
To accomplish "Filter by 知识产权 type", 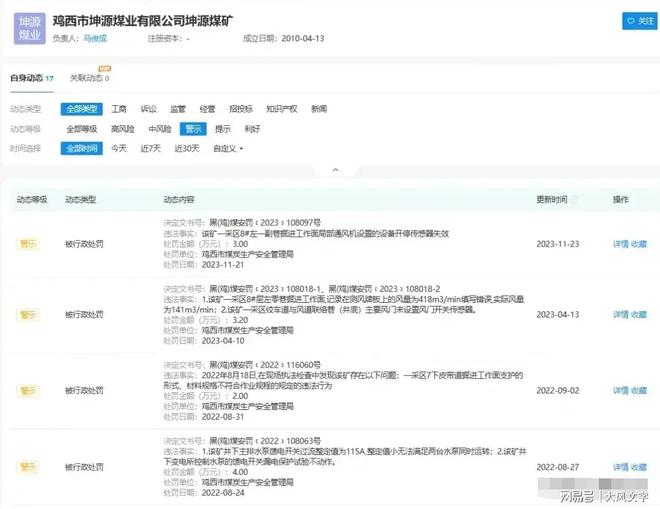I will pos(282,109).
